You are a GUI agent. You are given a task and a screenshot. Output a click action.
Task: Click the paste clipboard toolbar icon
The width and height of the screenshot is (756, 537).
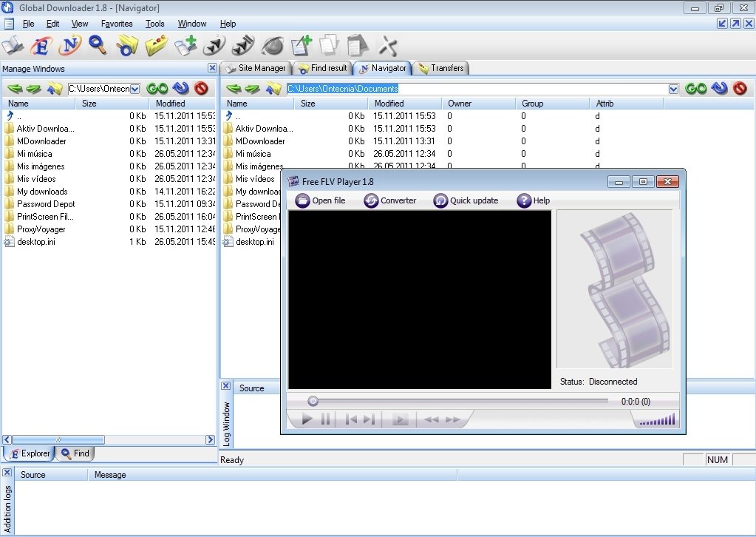pos(357,45)
